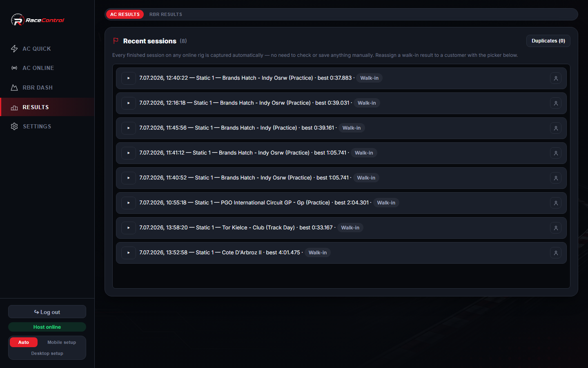Expand the 11:45:56 Brands Hatch Indy session
588x368 pixels.
point(129,128)
